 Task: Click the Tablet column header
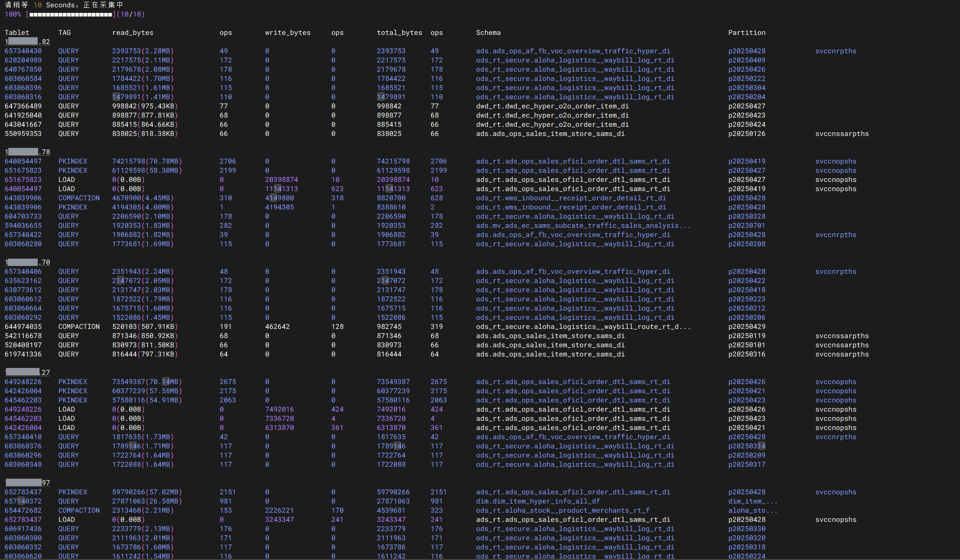[17, 33]
